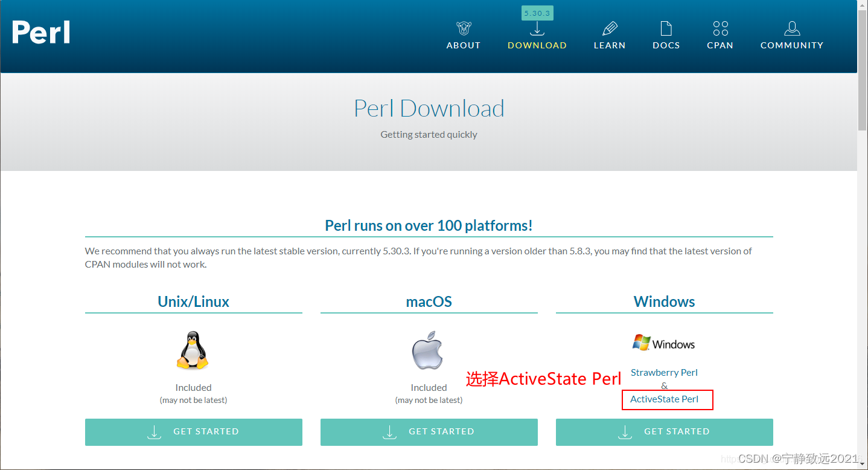This screenshot has height=470, width=868.
Task: Click the macOS heading
Action: (x=429, y=301)
